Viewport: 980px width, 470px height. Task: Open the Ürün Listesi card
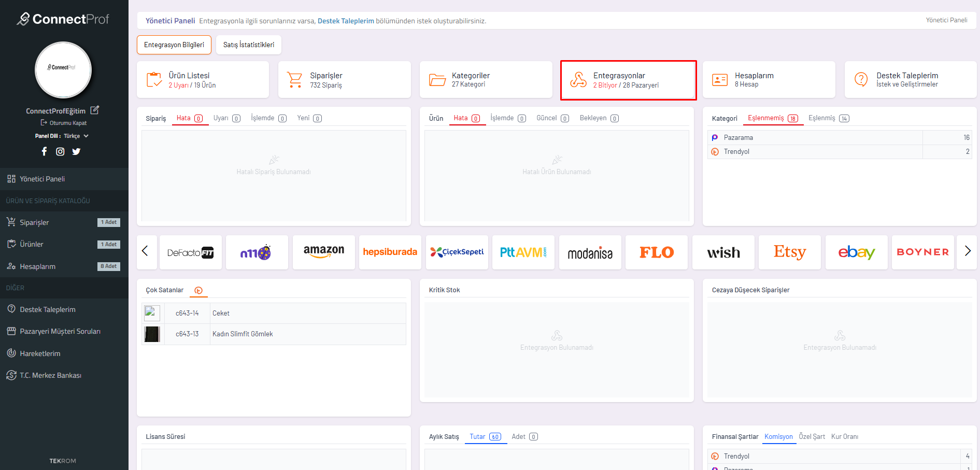203,80
